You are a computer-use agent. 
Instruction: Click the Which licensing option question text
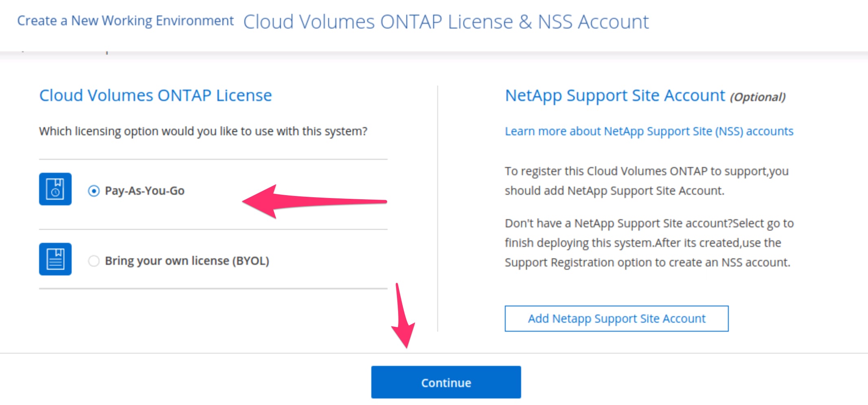[x=203, y=131]
